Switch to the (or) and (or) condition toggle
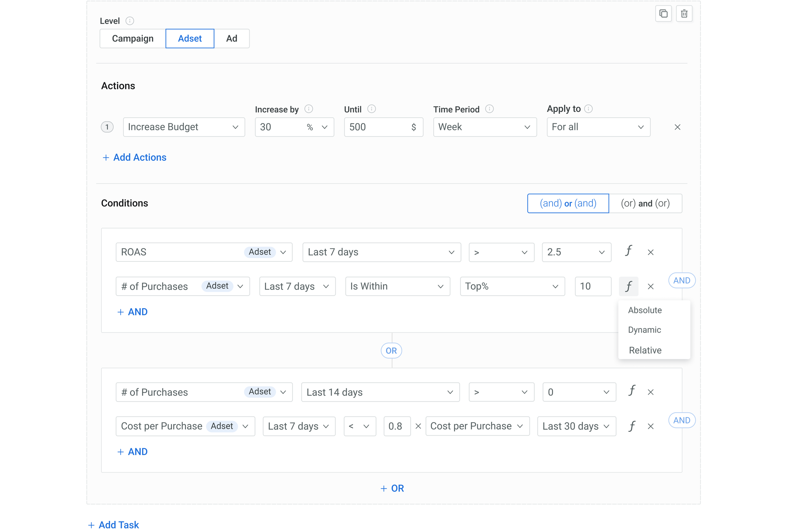 point(645,203)
